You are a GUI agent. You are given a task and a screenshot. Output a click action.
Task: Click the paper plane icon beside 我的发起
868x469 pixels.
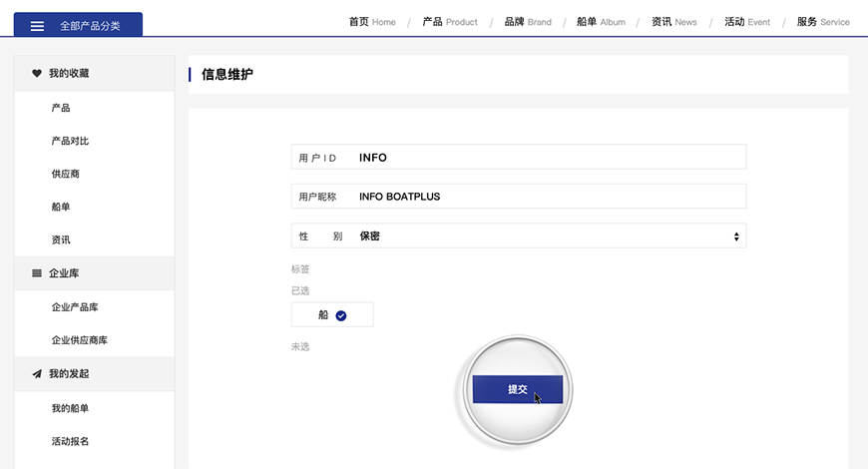click(37, 373)
